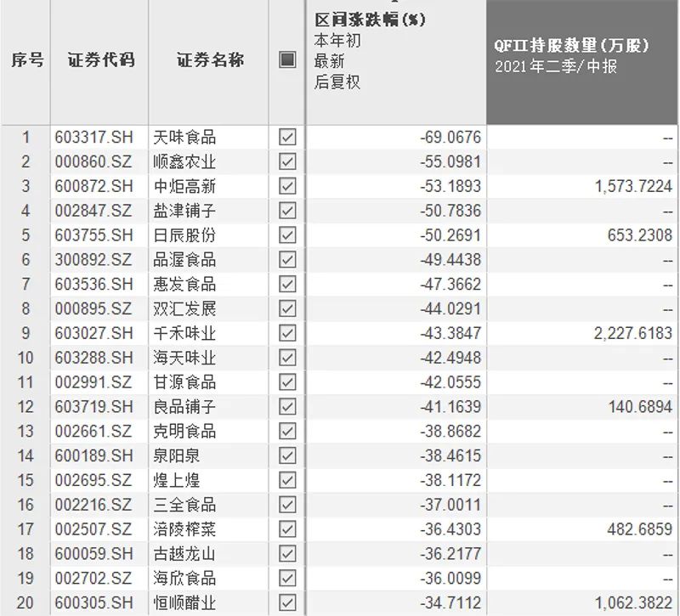Select the stock name 恒顺醋业

184,602
